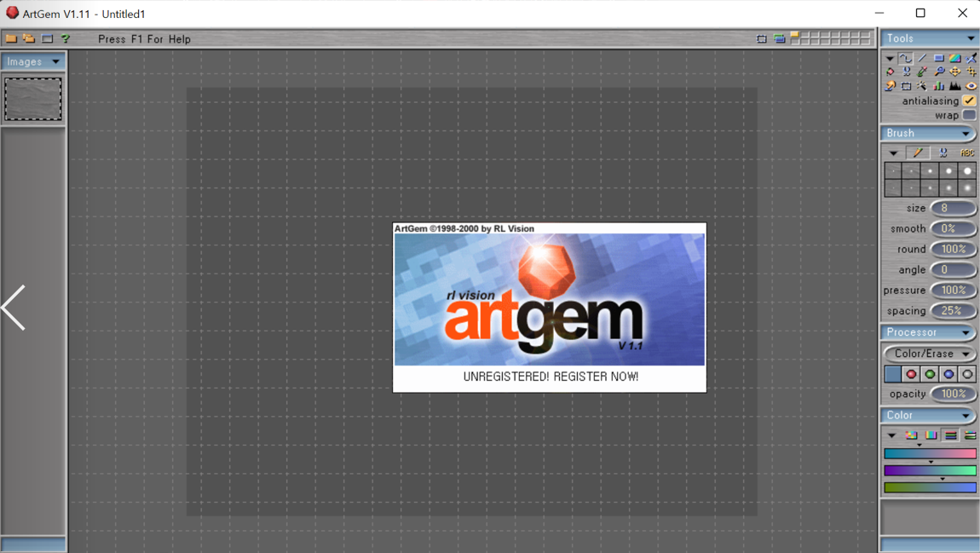Click the purple-to-green color slider

click(930, 470)
